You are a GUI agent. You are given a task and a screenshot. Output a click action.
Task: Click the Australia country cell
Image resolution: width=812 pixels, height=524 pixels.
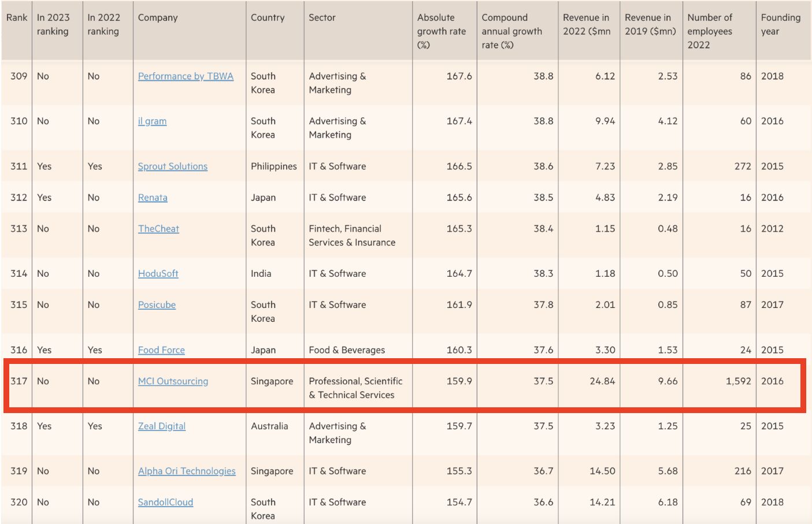click(x=269, y=426)
